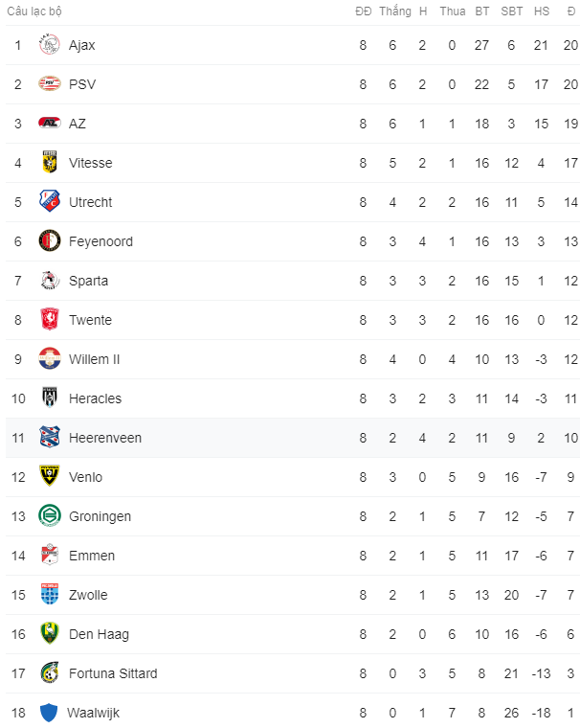Click the Ajax club crest icon
This screenshot has height=728, width=580.
pyautogui.click(x=49, y=45)
